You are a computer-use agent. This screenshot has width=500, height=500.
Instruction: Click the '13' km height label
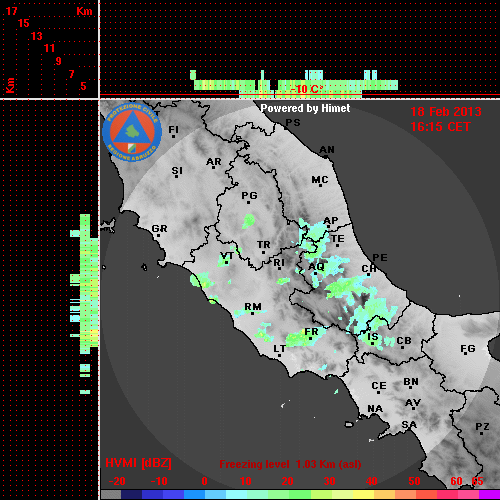37,36
